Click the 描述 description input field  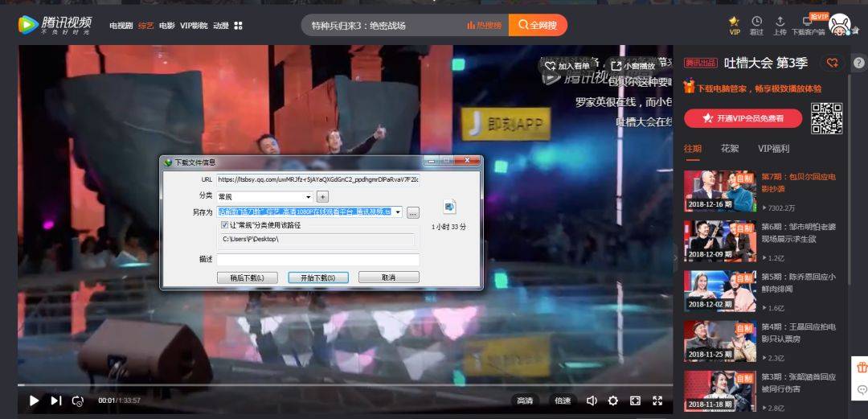click(317, 260)
